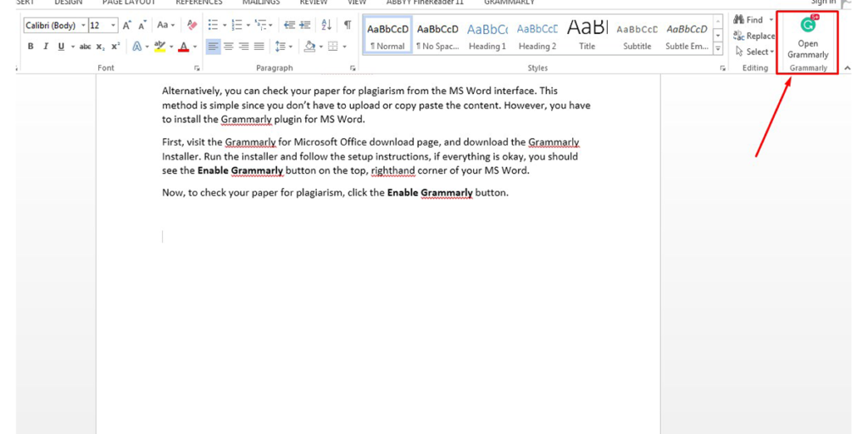Open the font size 12 dropdown

point(114,25)
